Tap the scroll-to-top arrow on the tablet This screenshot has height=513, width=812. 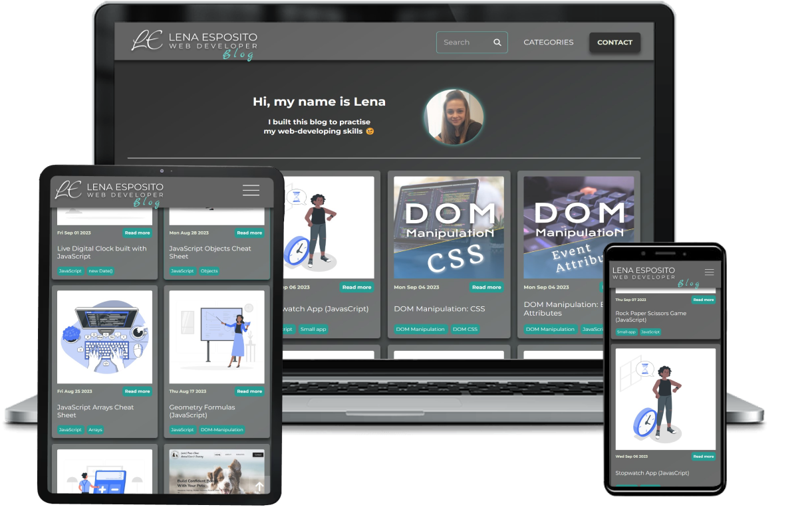(259, 486)
